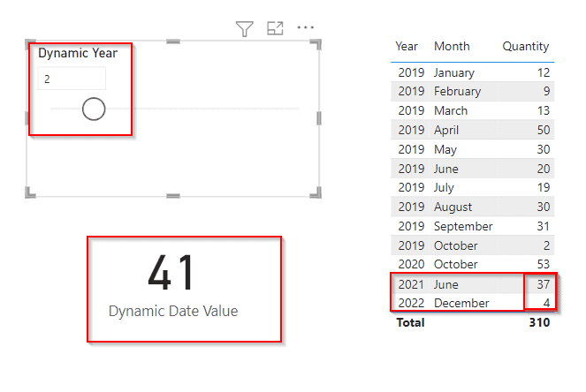
Task: Select the May month cell
Action: click(x=445, y=149)
